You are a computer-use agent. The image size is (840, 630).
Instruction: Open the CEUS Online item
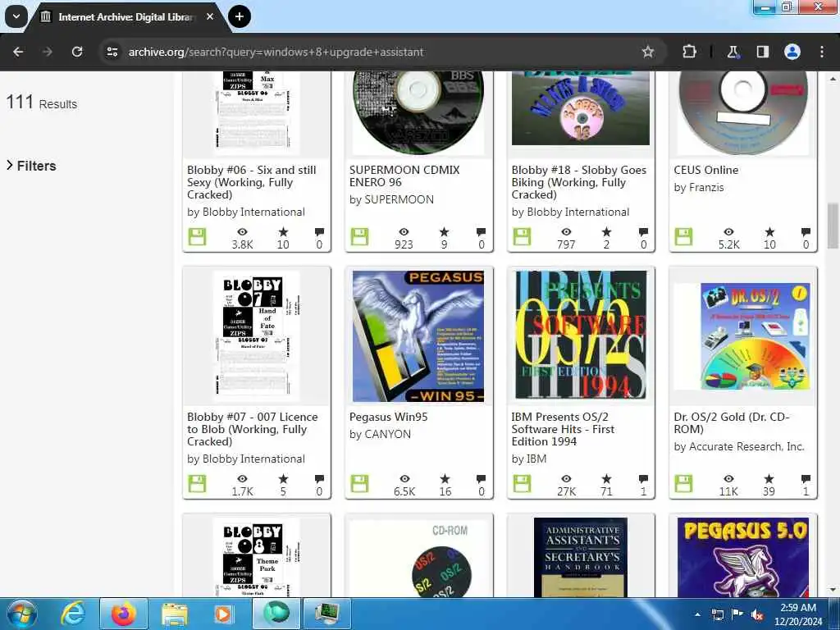pos(705,170)
